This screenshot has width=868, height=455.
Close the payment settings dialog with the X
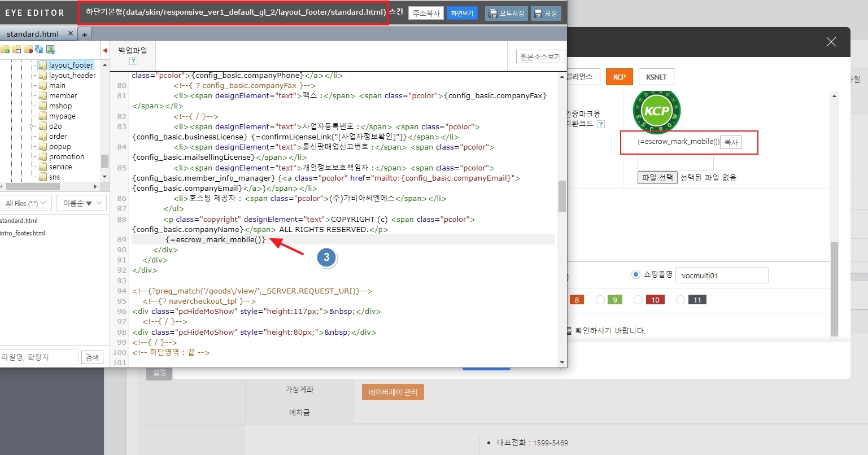coord(831,42)
